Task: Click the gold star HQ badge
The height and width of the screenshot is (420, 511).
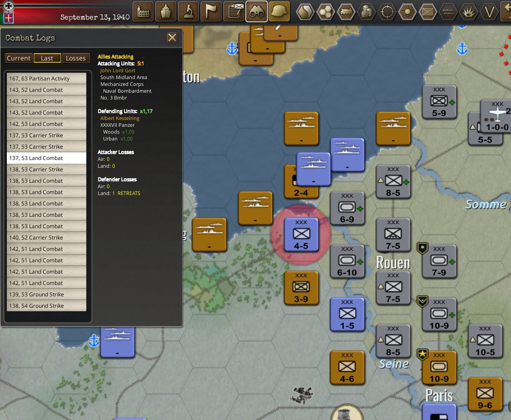Action: 422,354
